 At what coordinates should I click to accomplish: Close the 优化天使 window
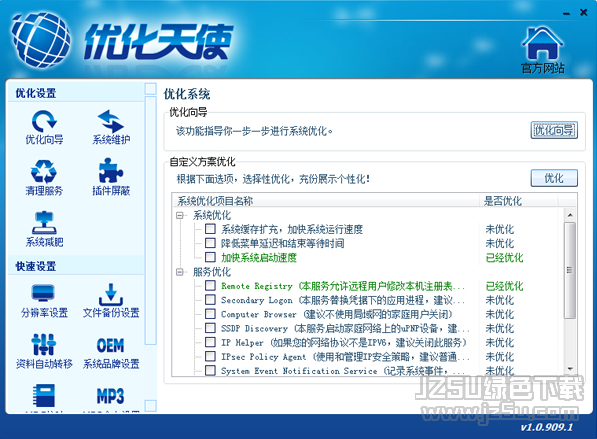coord(583,13)
